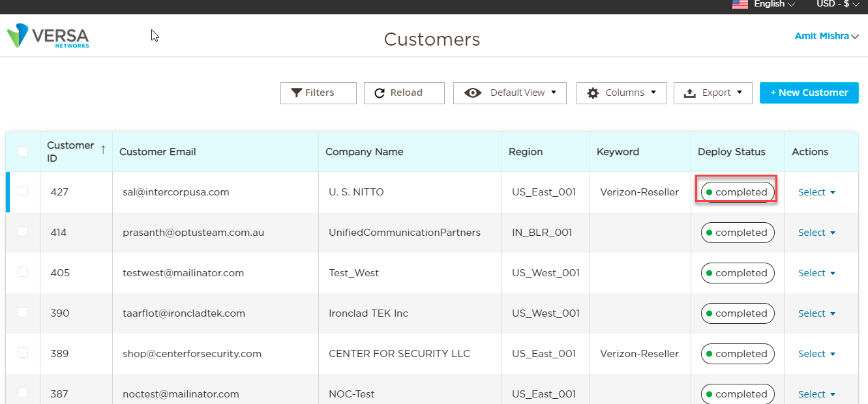This screenshot has height=404, width=868.
Task: Check the box for customer 427
Action: [x=23, y=191]
